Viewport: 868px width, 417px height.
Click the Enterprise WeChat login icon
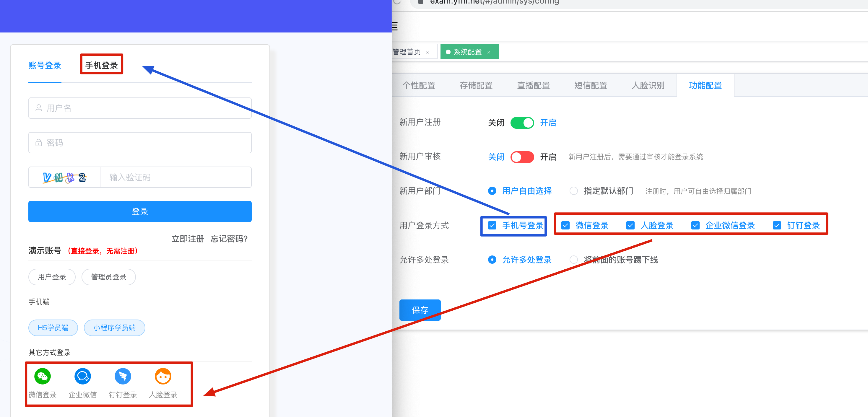click(82, 376)
